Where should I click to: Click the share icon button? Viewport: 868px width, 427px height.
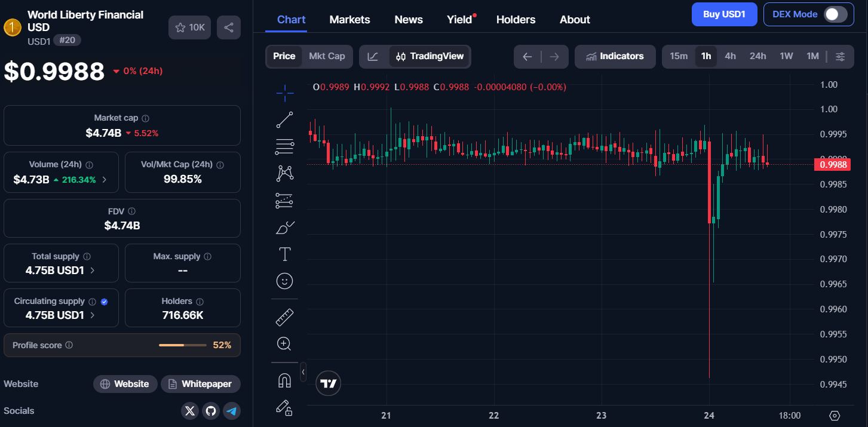coord(228,27)
